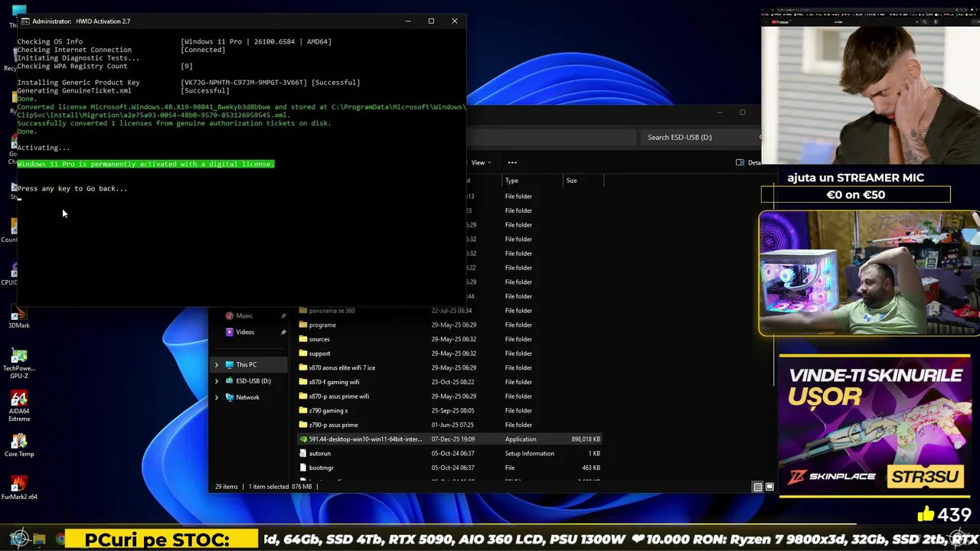Click the '463 KB' size cell for bootmgr
This screenshot has height=551, width=980.
[x=590, y=468]
